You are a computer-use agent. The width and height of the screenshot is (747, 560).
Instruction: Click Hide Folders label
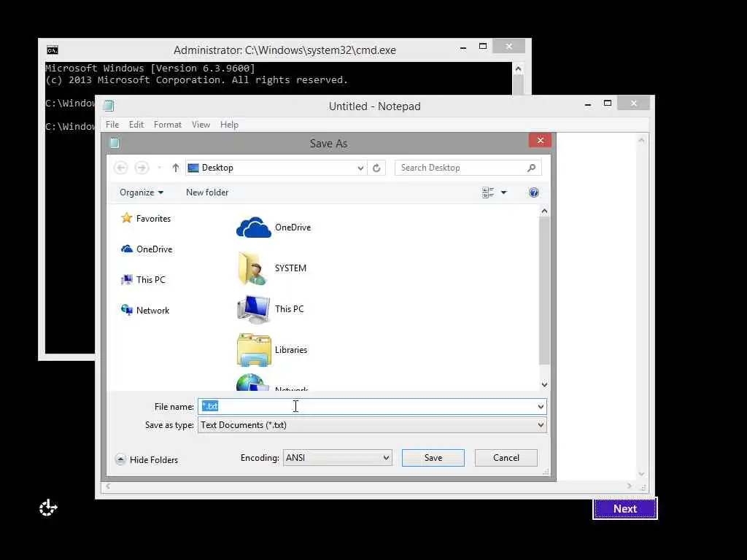pyautogui.click(x=154, y=459)
